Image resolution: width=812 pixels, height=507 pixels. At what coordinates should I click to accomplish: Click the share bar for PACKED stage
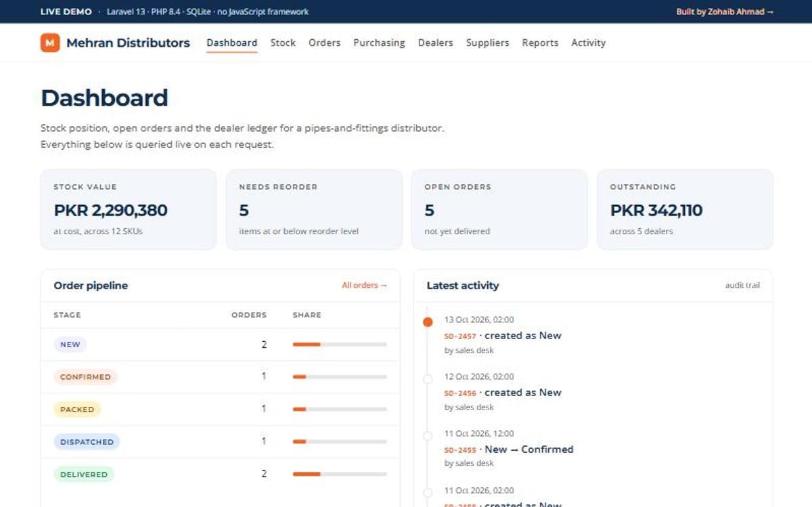tap(340, 410)
